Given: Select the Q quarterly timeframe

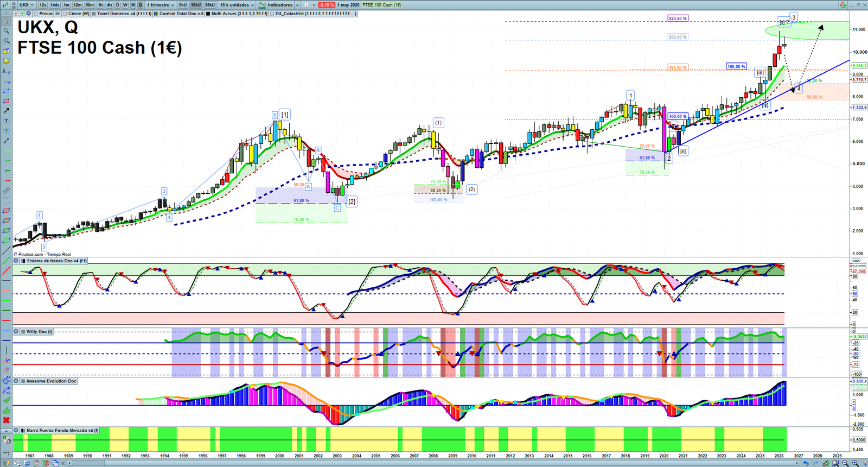Looking at the screenshot, I should tap(140, 5).
